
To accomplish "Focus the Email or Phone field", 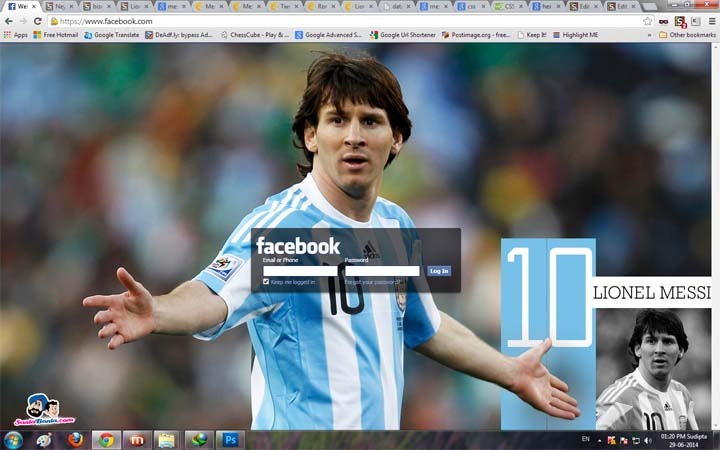I will pyautogui.click(x=300, y=271).
